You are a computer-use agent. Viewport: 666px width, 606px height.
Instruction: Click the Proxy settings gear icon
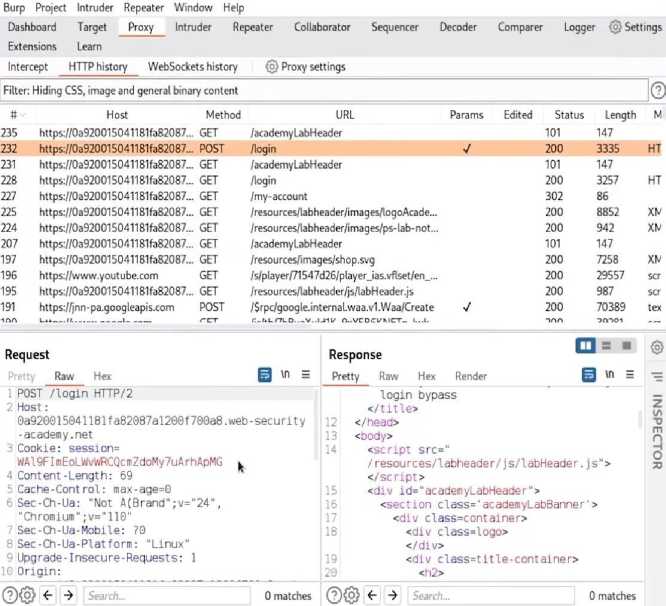pos(271,67)
